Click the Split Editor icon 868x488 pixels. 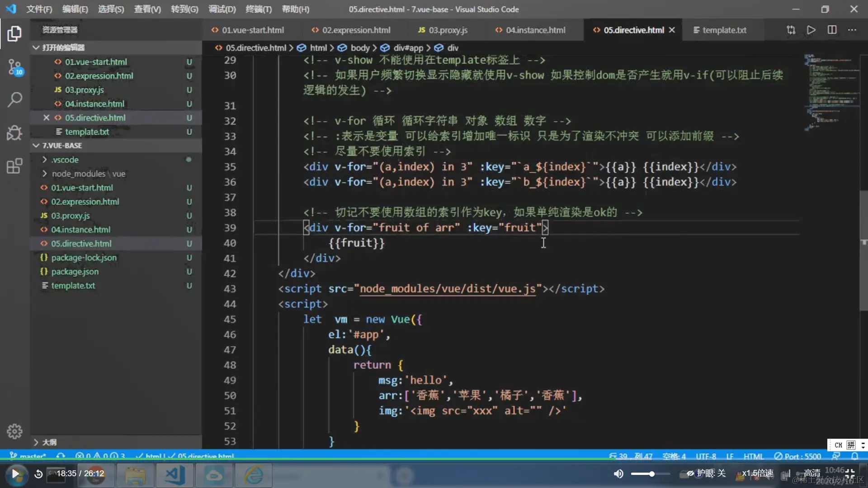point(832,30)
